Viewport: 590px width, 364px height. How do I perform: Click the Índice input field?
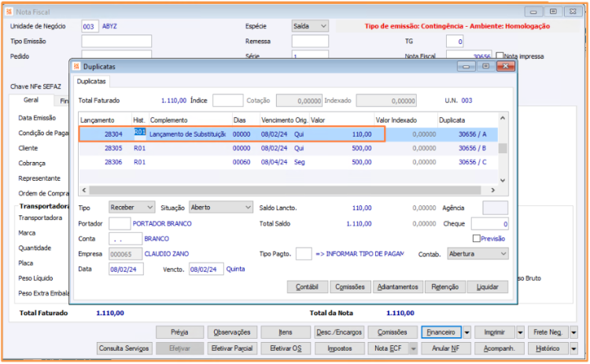pyautogui.click(x=228, y=101)
